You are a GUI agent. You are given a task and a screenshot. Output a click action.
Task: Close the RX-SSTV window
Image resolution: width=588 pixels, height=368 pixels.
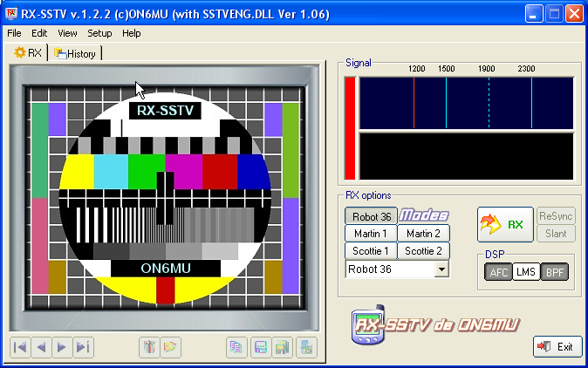(574, 14)
